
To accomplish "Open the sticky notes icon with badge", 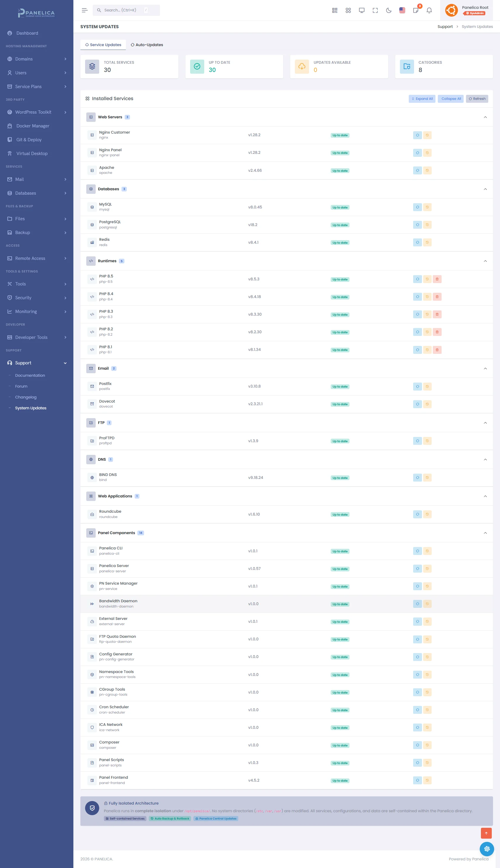I will [x=415, y=10].
